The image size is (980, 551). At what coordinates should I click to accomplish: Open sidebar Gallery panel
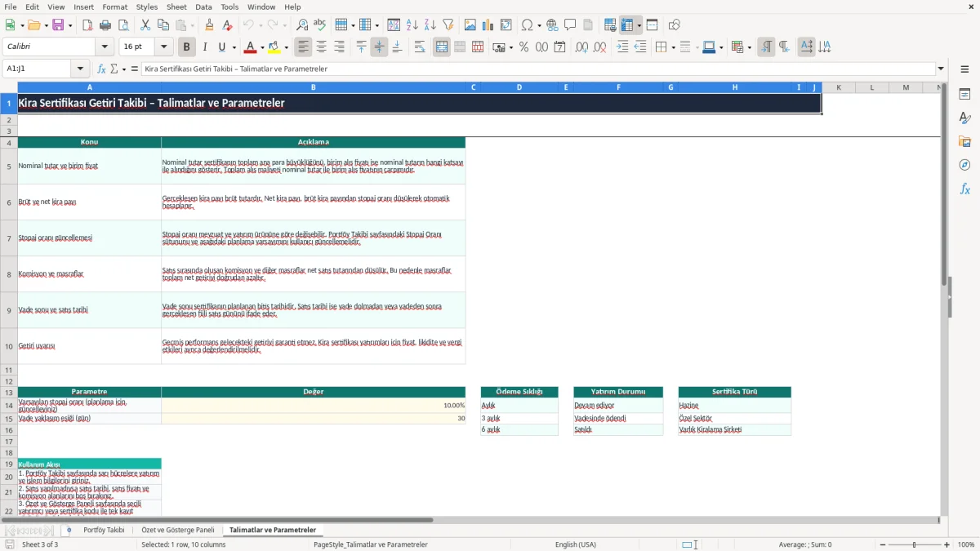(x=964, y=142)
